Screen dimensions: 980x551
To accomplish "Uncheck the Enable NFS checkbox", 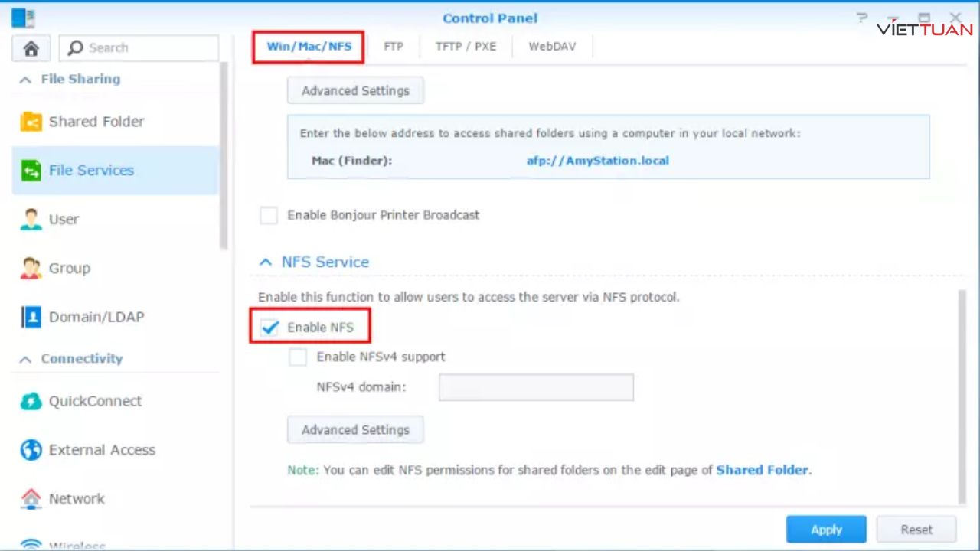I will (269, 328).
